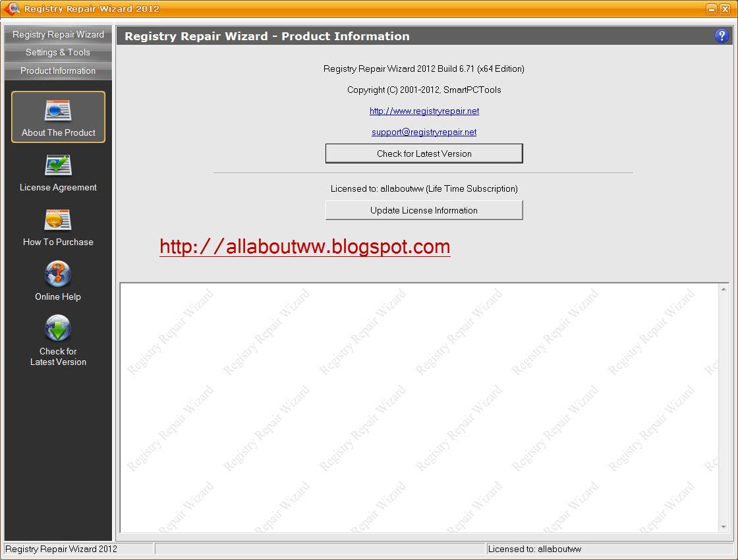Click the copyright text "2001-2012, SmartPCTools"
Image resolution: width=738 pixels, height=560 pixels.
tap(451, 90)
